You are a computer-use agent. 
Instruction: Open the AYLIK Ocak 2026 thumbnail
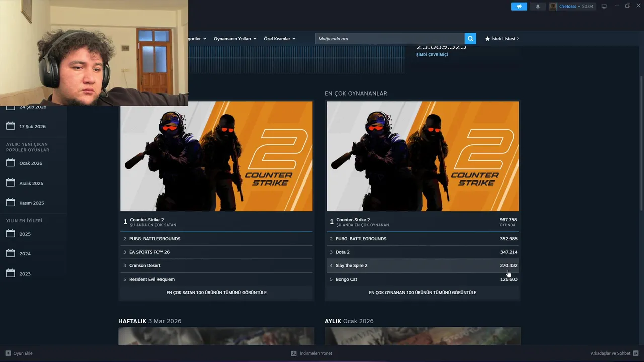tap(423, 336)
